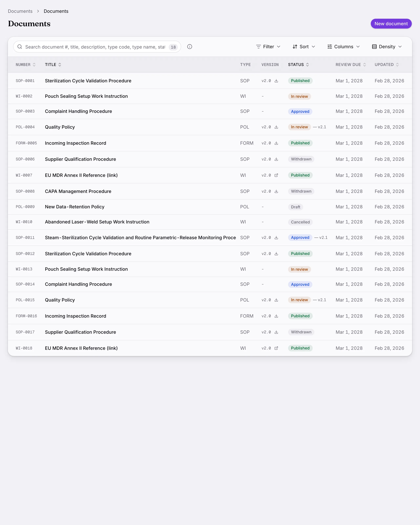The height and width of the screenshot is (525, 420).
Task: Sort table by Status column
Action: 298,65
